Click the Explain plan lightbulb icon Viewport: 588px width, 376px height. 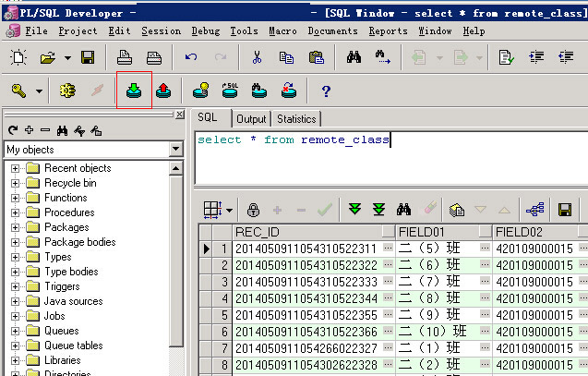(200, 91)
